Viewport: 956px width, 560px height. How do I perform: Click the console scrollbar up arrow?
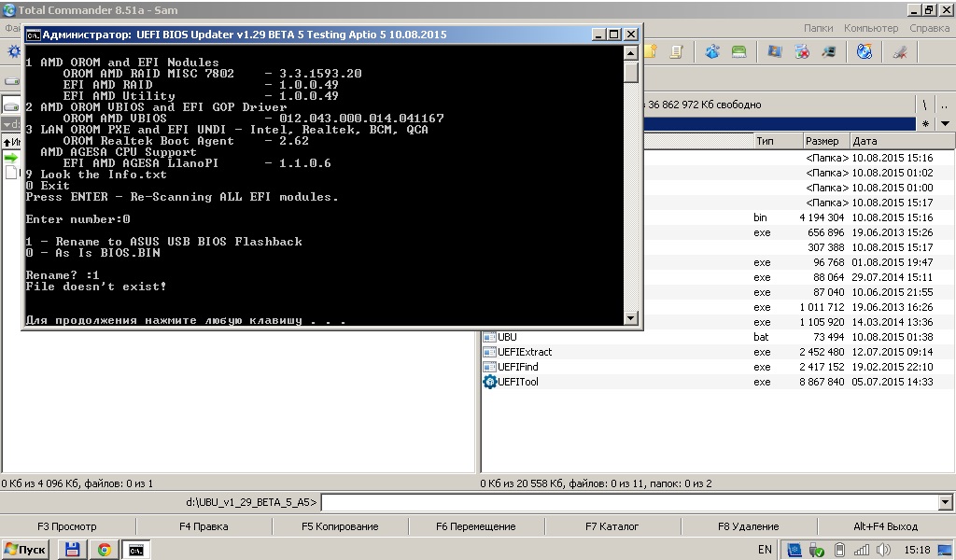click(631, 53)
